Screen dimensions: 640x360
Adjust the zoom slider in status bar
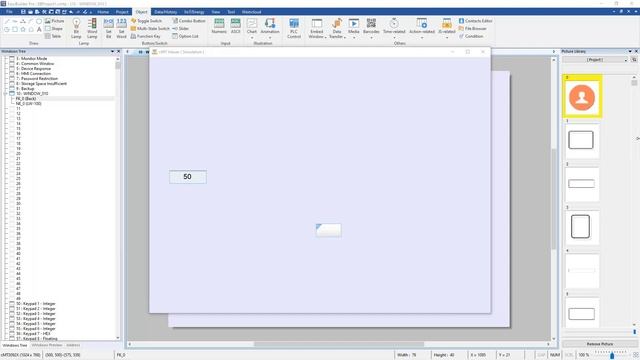[x=611, y=355]
